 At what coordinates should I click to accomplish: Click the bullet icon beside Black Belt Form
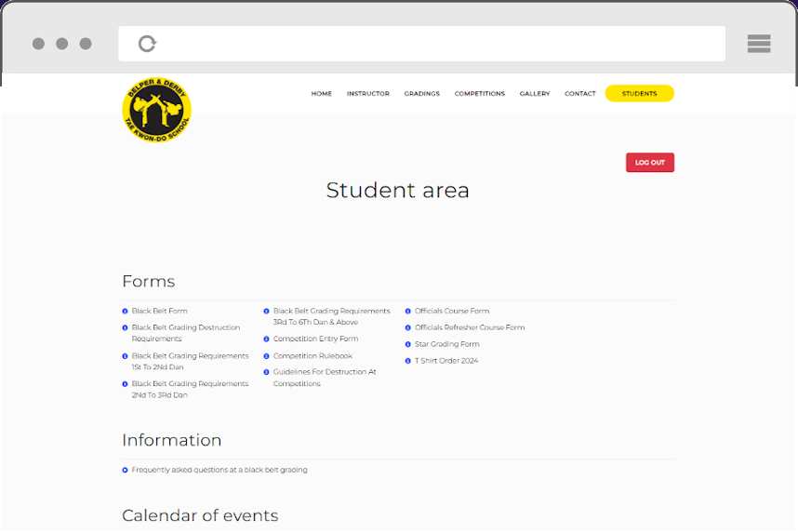pyautogui.click(x=126, y=312)
